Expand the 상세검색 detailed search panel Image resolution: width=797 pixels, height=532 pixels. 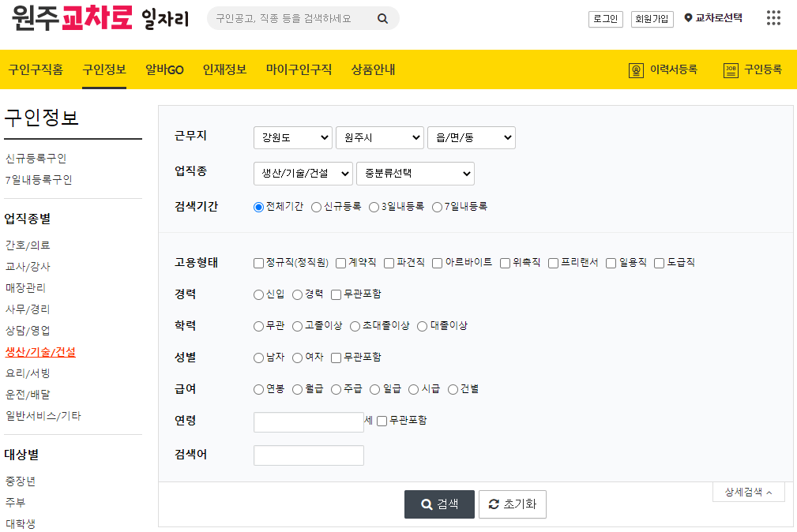pos(747,491)
